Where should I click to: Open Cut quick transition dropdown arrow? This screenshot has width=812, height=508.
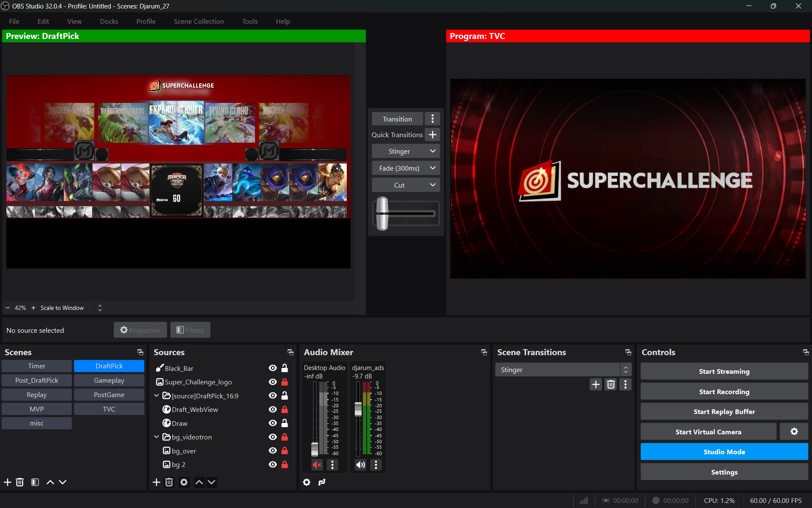433,185
